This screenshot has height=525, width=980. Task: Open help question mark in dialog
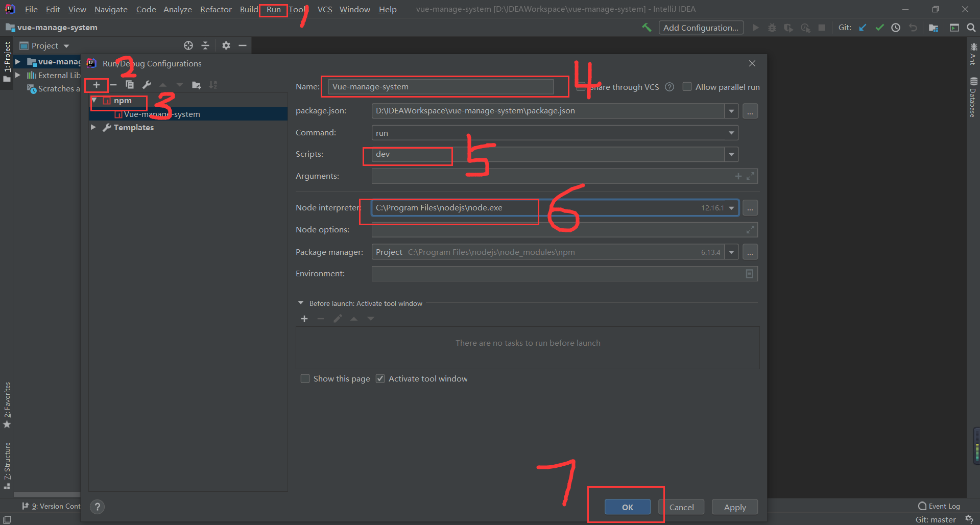point(97,507)
